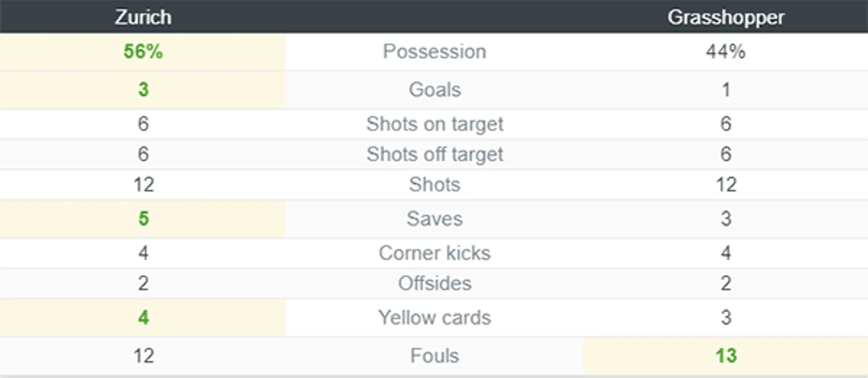Click Zurich's 56% possession value
This screenshot has height=378, width=868.
[x=143, y=52]
